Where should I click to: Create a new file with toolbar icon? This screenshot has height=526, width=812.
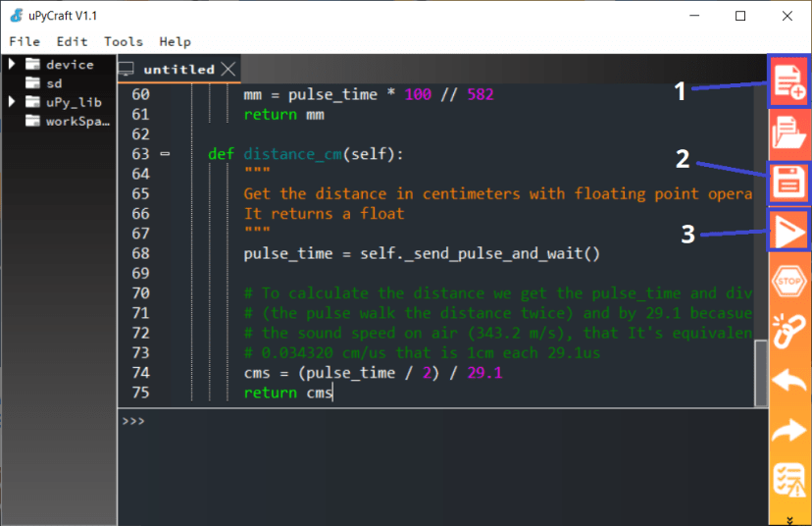coord(789,81)
